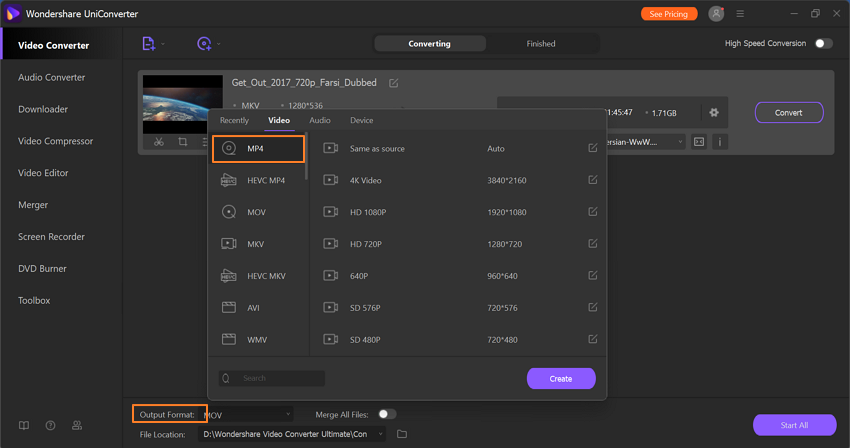This screenshot has width=850, height=448.
Task: Switch to the Audio format tab
Action: tap(320, 120)
